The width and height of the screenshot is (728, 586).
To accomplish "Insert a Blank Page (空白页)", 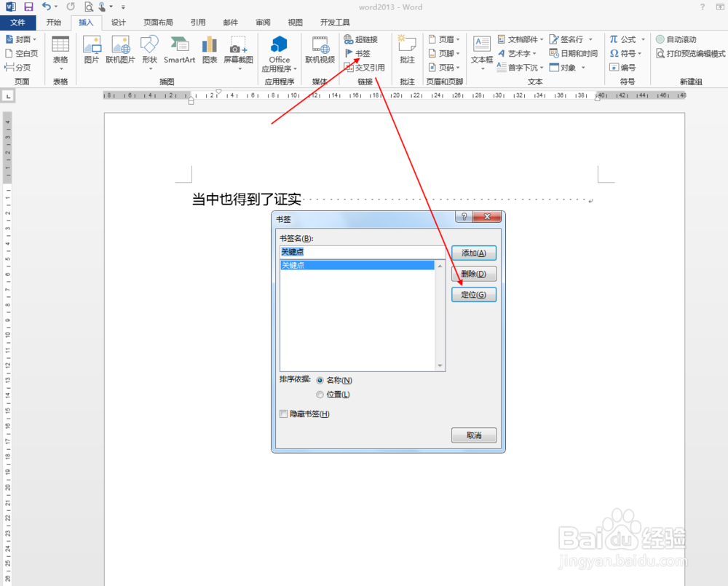I will click(x=21, y=53).
